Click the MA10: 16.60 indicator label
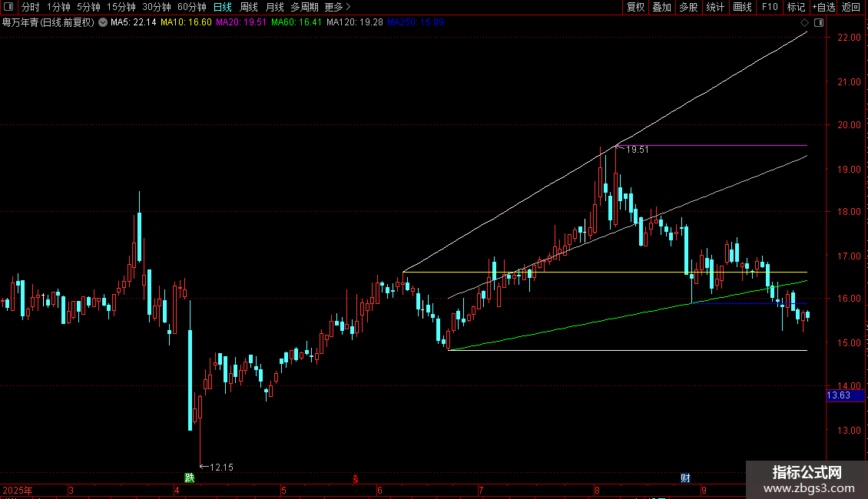Screen dimensions: 868x499 (x=186, y=22)
